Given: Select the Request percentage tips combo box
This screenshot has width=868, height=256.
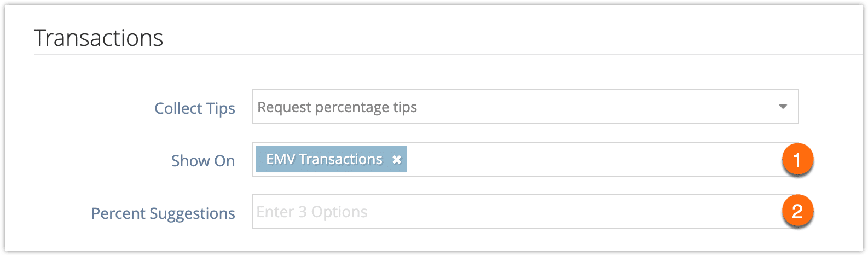Looking at the screenshot, I should (x=525, y=107).
